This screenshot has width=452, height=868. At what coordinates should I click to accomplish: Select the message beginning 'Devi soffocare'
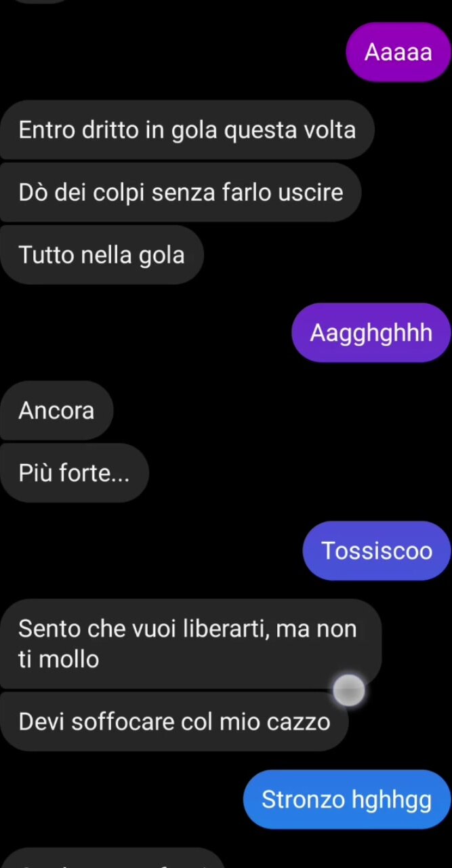(x=174, y=721)
